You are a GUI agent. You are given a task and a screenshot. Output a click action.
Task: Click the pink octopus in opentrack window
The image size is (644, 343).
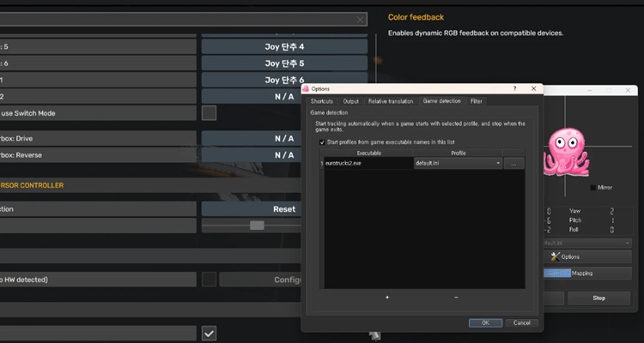[x=567, y=152]
